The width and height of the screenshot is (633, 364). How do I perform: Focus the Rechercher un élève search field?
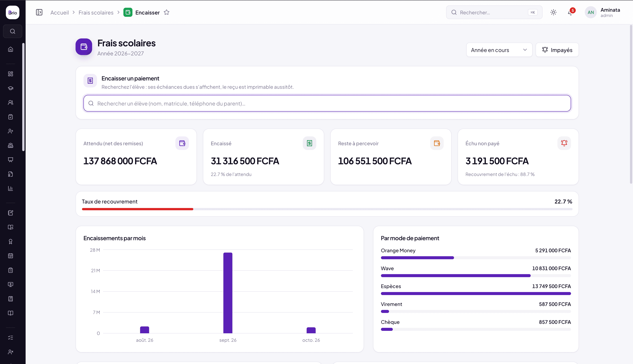click(x=327, y=103)
